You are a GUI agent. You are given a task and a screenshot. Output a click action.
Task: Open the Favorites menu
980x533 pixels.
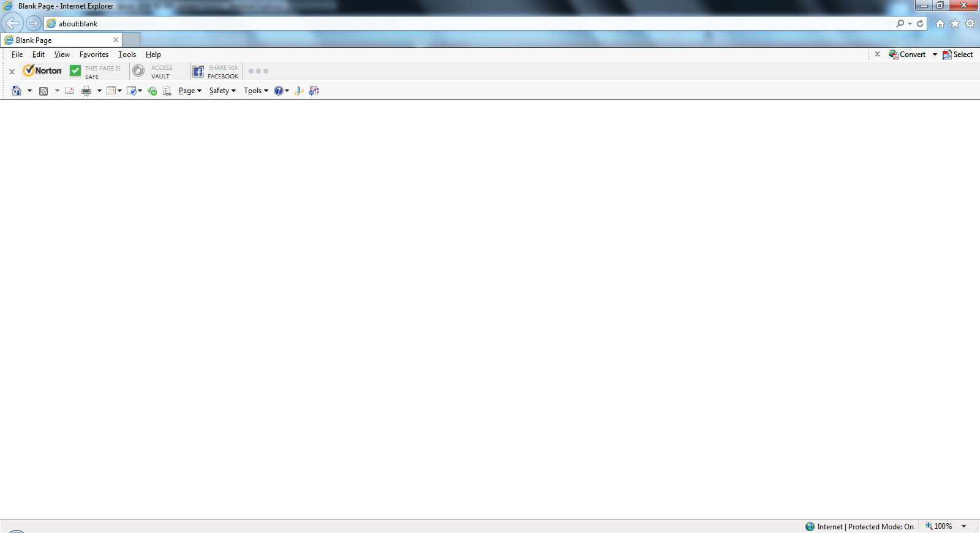(x=94, y=55)
